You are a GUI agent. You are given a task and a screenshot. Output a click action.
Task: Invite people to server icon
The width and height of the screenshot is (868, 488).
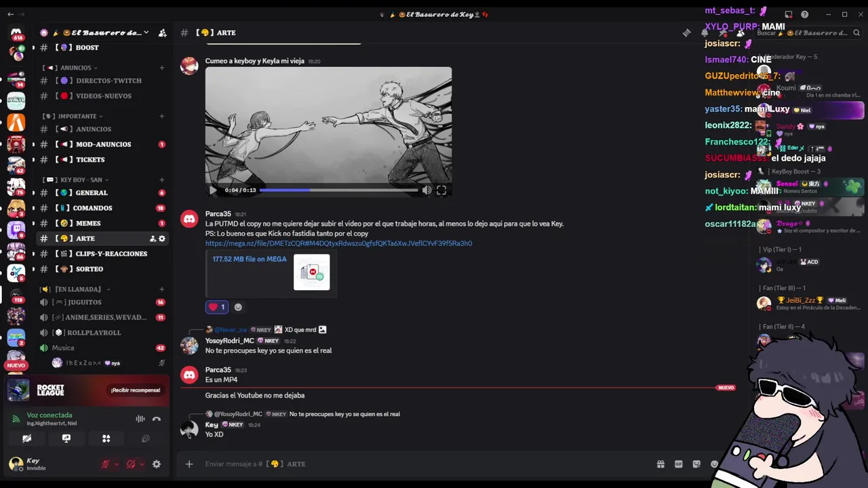[x=162, y=33]
